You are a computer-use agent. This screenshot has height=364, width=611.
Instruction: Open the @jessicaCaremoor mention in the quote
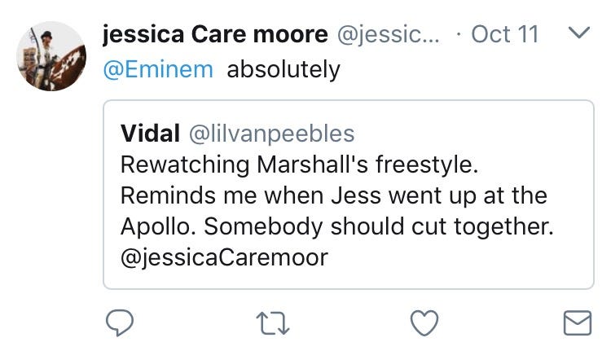coord(223,258)
